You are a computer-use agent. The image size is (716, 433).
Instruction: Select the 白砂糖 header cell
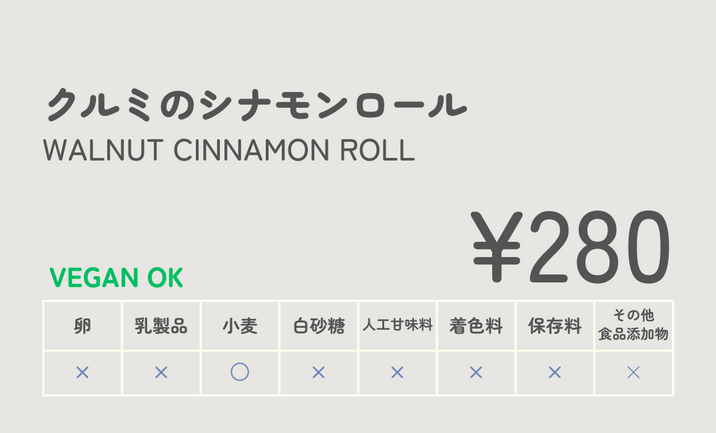pyautogui.click(x=318, y=326)
